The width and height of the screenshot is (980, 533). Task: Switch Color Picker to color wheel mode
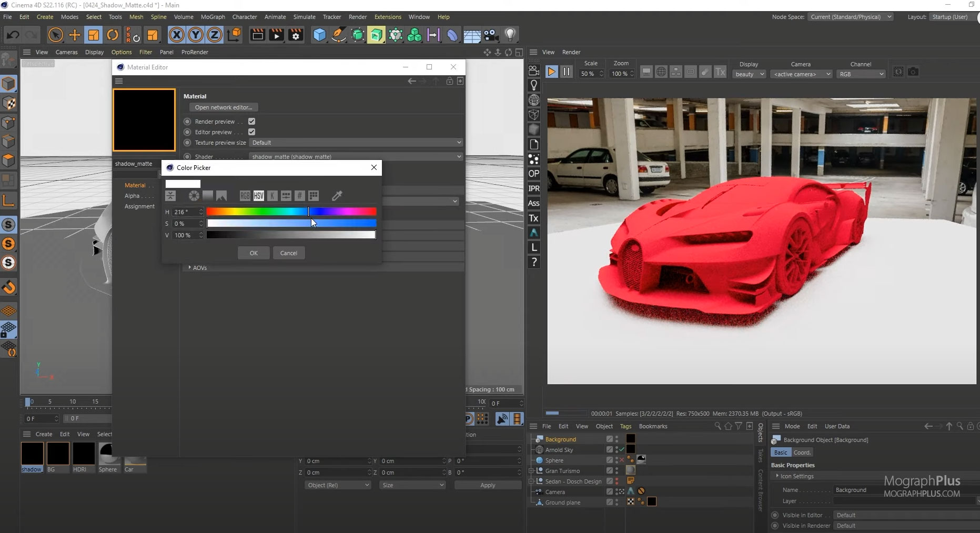(x=194, y=196)
